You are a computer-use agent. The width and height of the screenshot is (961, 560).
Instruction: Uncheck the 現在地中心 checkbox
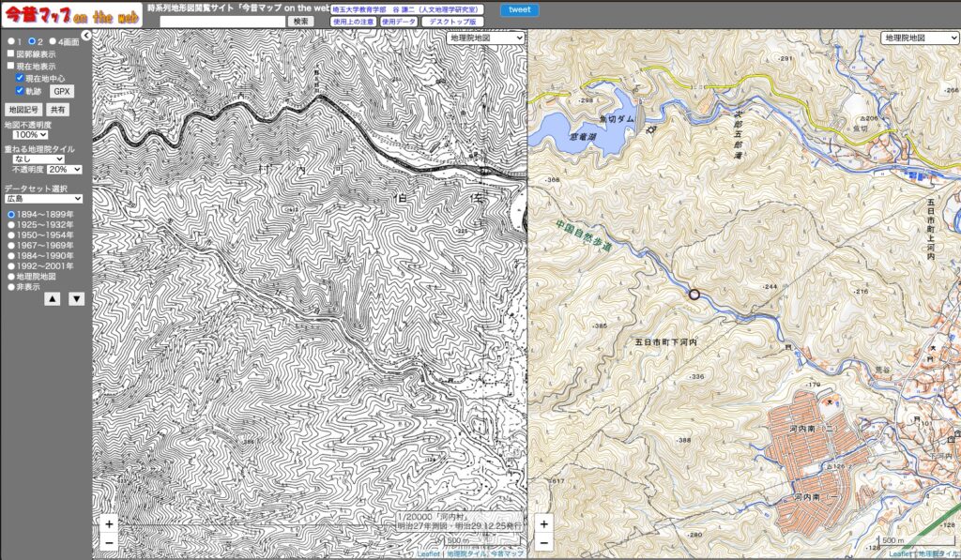[x=20, y=79]
